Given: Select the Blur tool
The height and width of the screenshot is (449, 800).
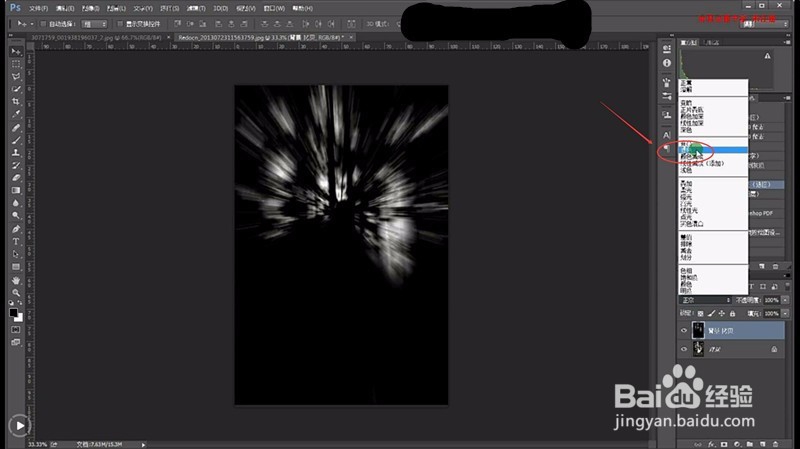Looking at the screenshot, I should coord(16,203).
